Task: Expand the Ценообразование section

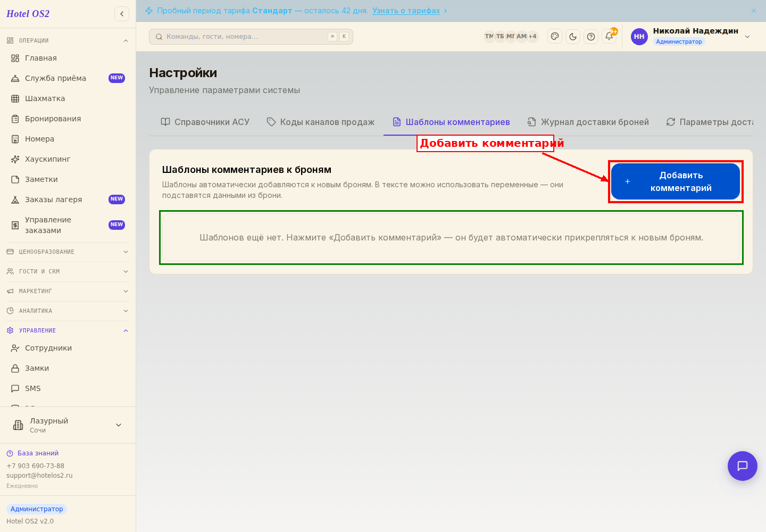Action: tap(68, 252)
